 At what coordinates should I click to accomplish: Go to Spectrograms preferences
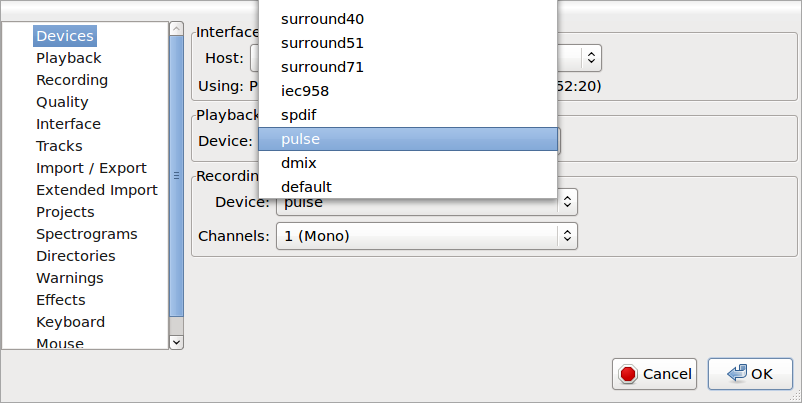(86, 234)
